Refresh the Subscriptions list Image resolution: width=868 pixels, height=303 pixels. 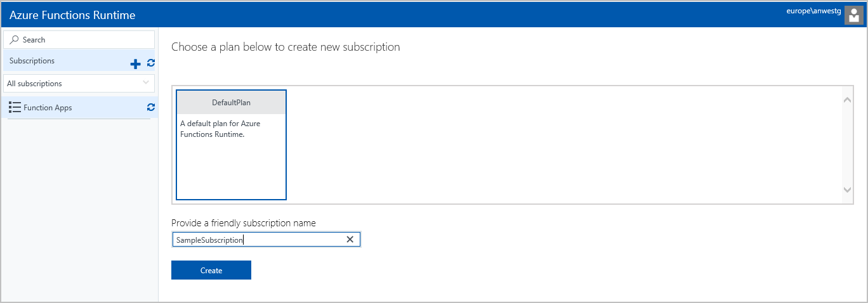[151, 63]
